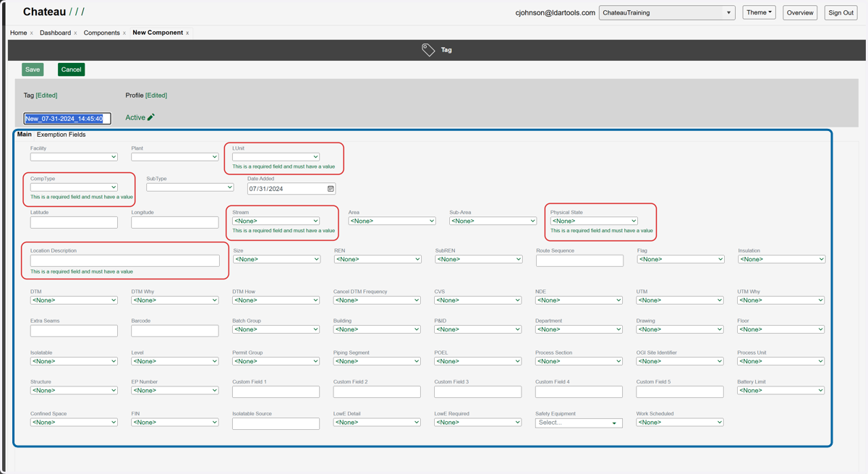
Task: Click the Longitude input field
Action: [x=174, y=223]
